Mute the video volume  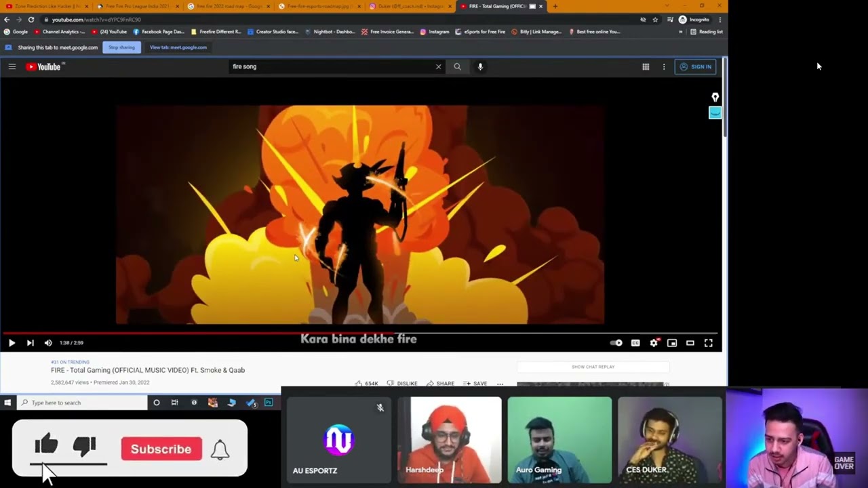pos(48,343)
